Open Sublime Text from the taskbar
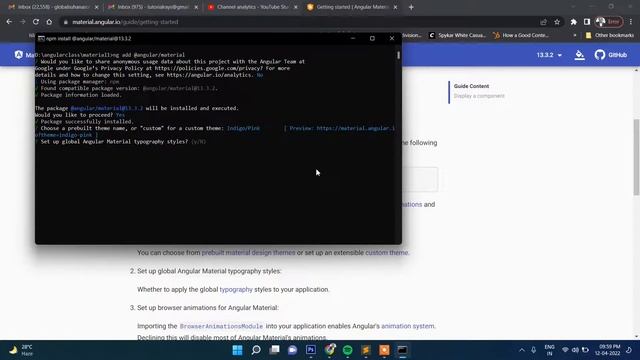The width and height of the screenshot is (640, 360). pos(366,350)
